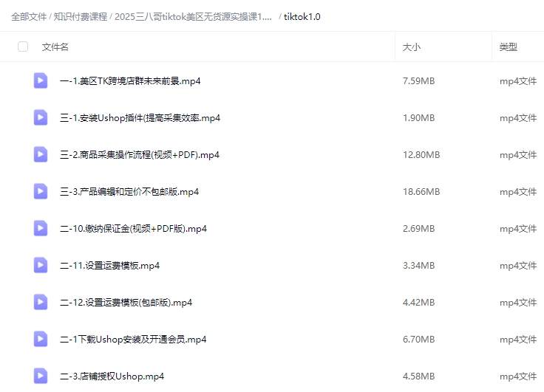The height and width of the screenshot is (392, 544).
Task: Click the 6.70MB size value
Action: pos(419,340)
